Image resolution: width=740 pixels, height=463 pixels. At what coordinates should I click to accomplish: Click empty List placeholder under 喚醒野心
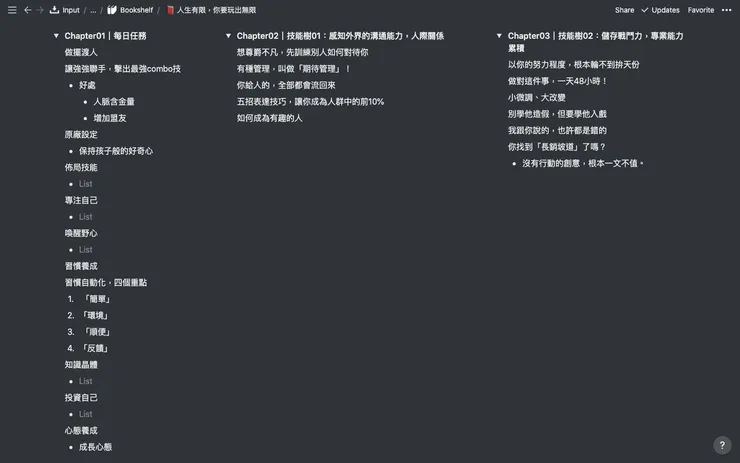pyautogui.click(x=85, y=250)
